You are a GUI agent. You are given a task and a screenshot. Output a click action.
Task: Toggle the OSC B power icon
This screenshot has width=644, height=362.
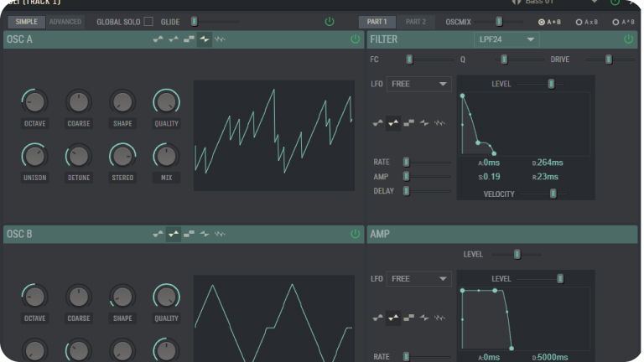(355, 234)
